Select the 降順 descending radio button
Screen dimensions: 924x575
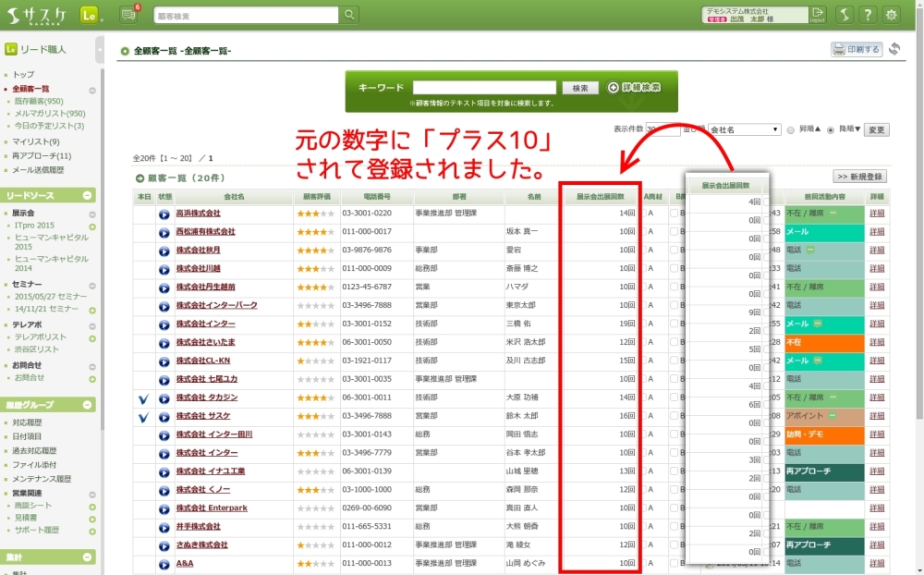(x=831, y=130)
